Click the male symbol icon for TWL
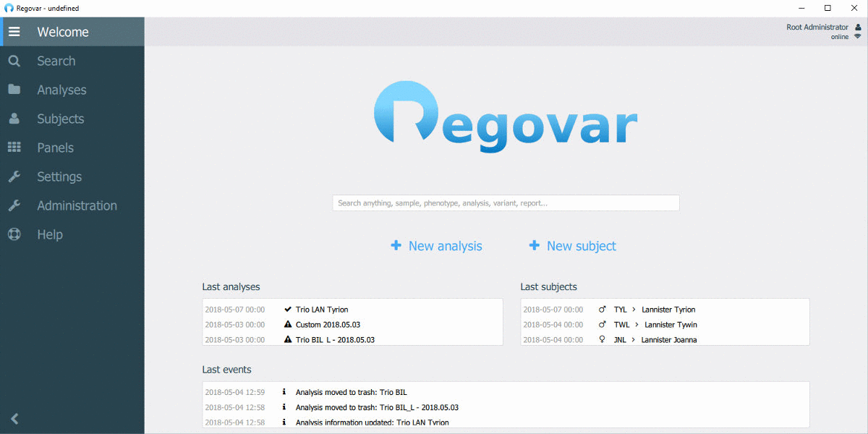 click(603, 324)
